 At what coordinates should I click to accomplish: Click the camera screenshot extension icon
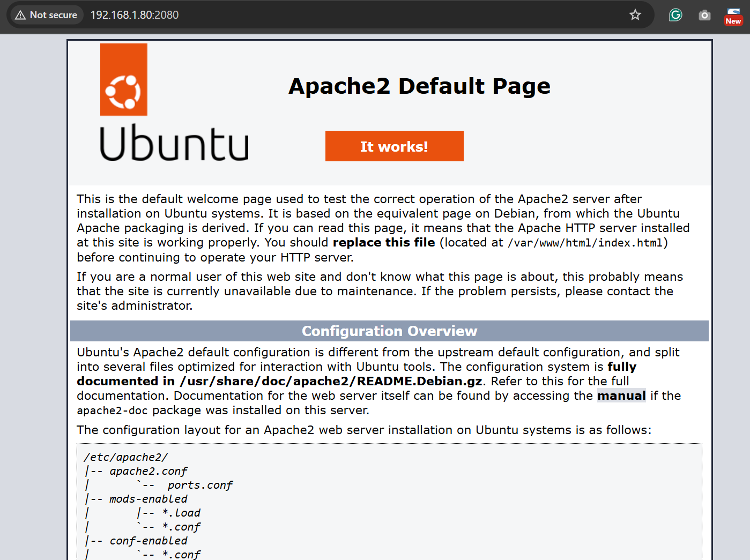click(704, 15)
